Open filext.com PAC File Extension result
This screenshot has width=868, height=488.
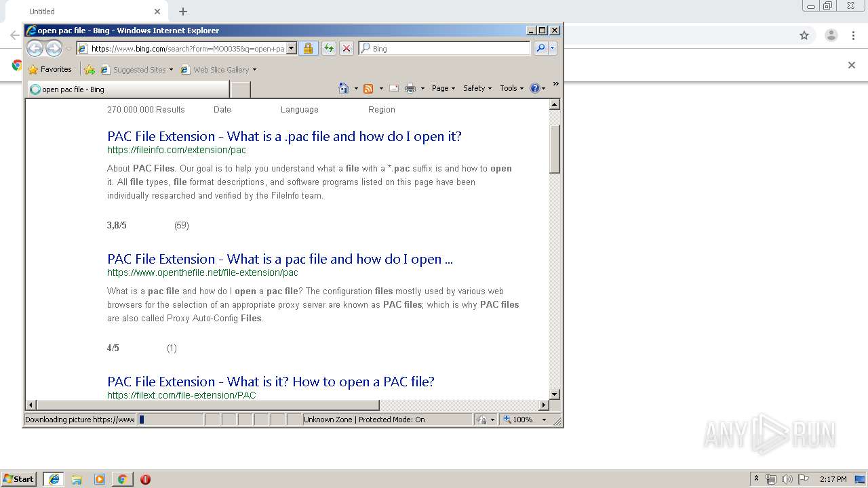click(x=271, y=382)
